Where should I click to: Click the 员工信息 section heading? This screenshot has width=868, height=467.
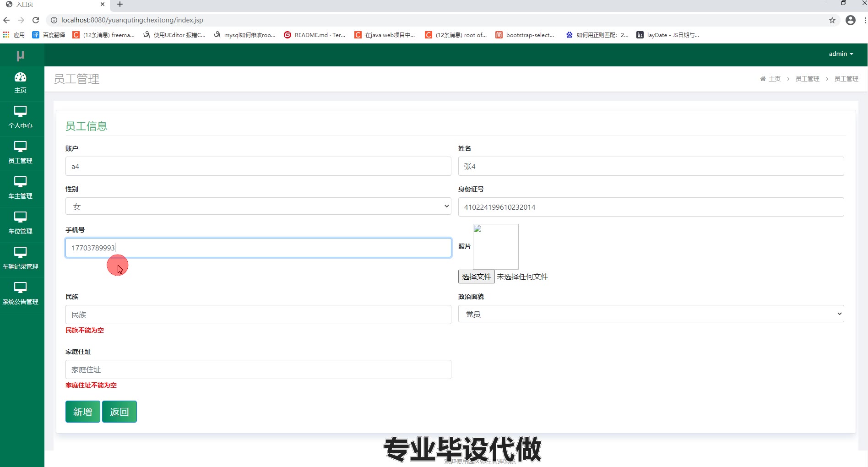tap(86, 126)
